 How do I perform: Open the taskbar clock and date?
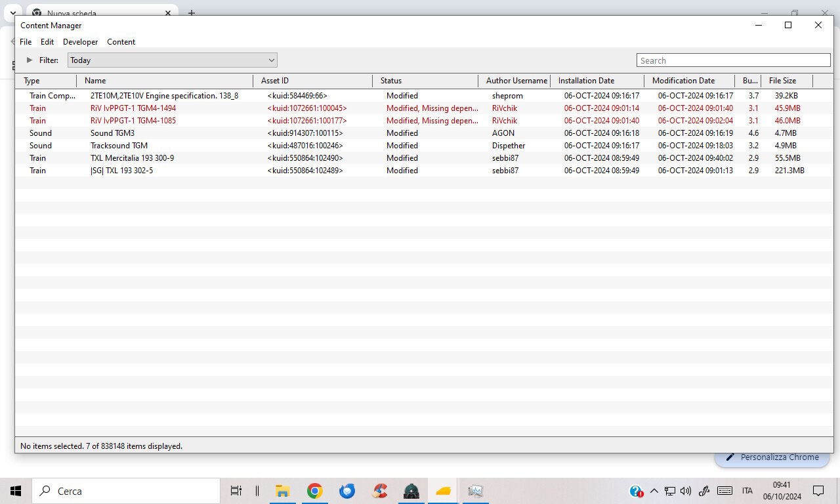point(782,491)
